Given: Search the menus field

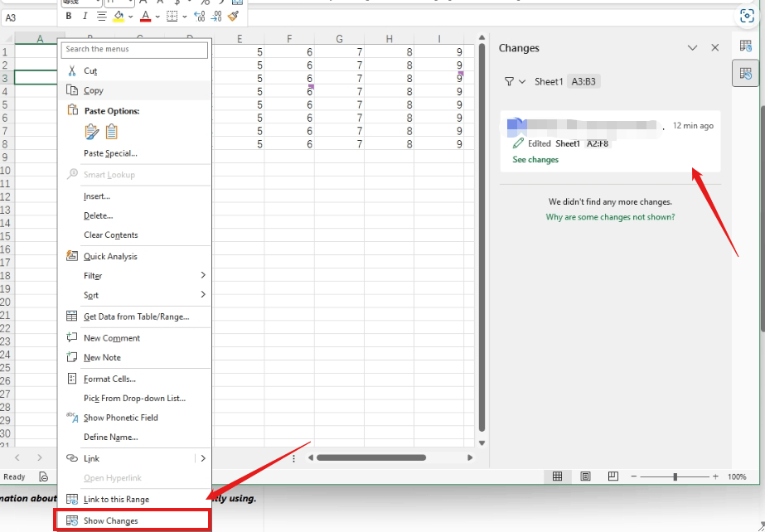Looking at the screenshot, I should tap(134, 49).
